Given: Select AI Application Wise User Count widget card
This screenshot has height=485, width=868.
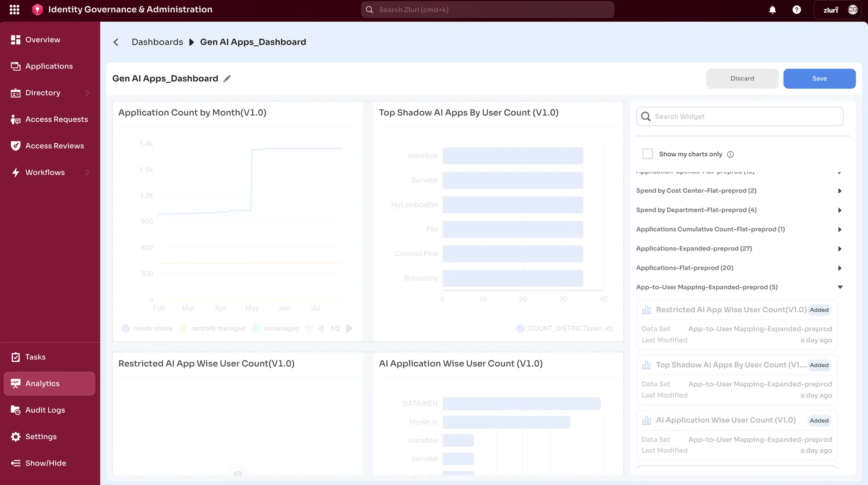Looking at the screenshot, I should pos(737,435).
